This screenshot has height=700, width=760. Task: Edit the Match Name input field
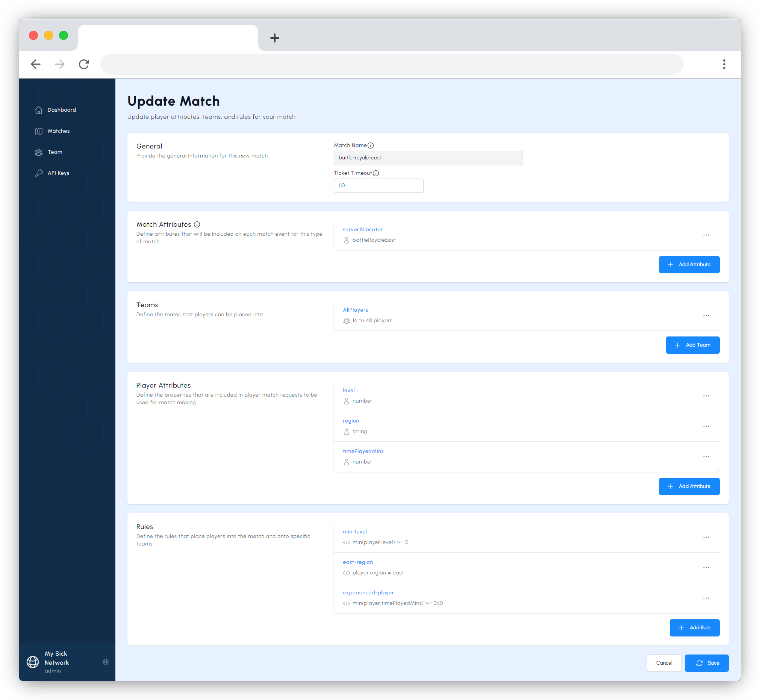(x=427, y=158)
